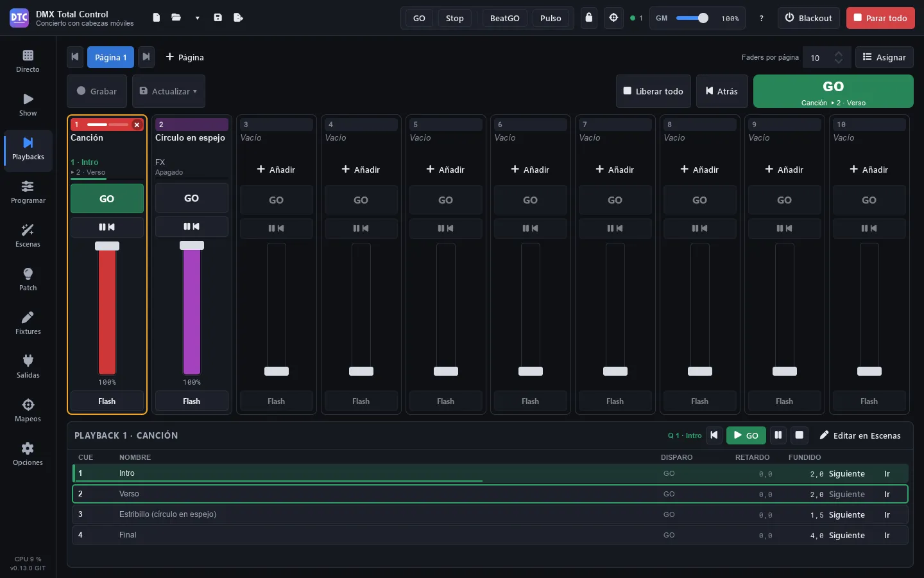Click Liberar todo
This screenshot has width=924, height=578.
point(654,91)
